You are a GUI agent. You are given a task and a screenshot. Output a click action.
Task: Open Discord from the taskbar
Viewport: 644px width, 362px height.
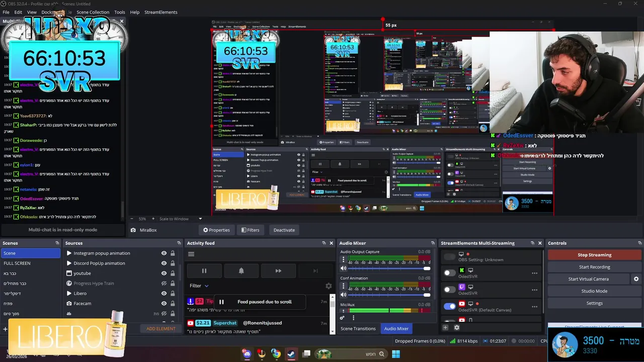(x=247, y=354)
